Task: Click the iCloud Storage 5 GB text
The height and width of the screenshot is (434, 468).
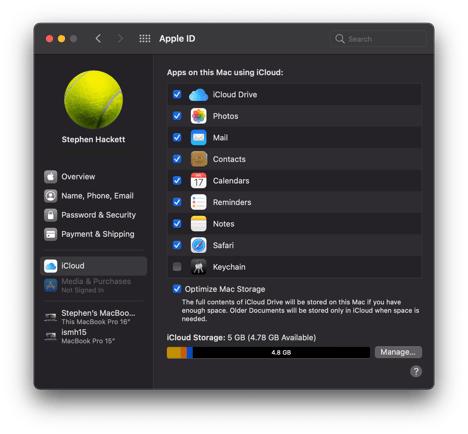Action: tap(241, 338)
